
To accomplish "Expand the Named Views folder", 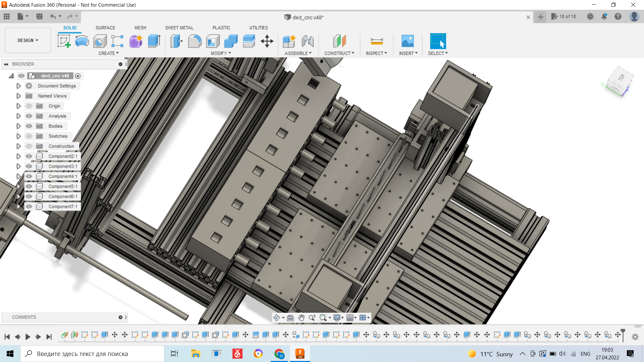I will coord(18,96).
